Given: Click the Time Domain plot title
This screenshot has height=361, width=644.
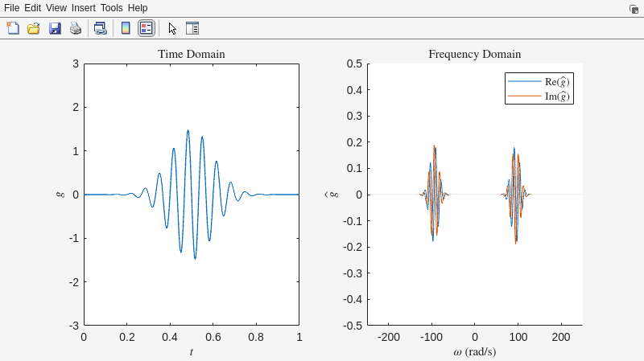Looking at the screenshot, I should tap(191, 55).
